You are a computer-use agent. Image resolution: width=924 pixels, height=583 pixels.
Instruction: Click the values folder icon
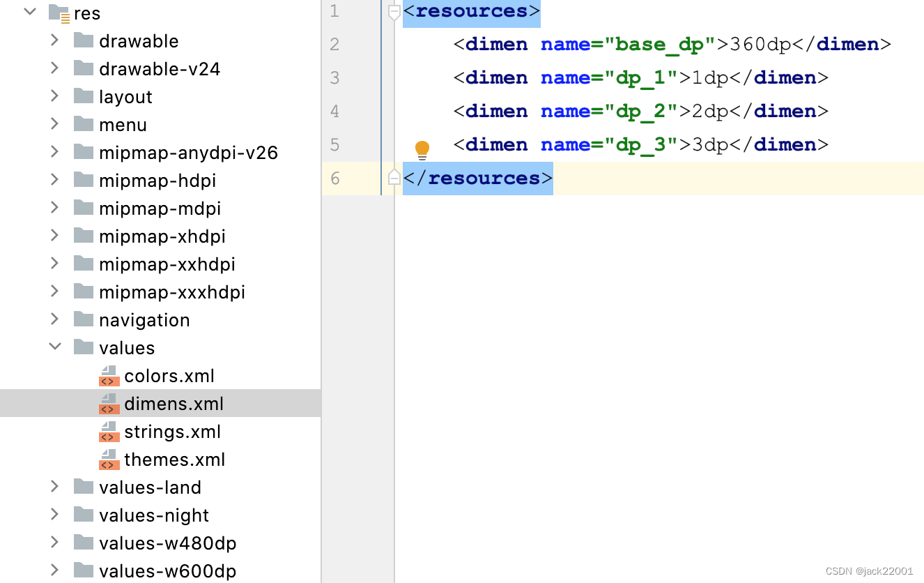click(x=84, y=347)
